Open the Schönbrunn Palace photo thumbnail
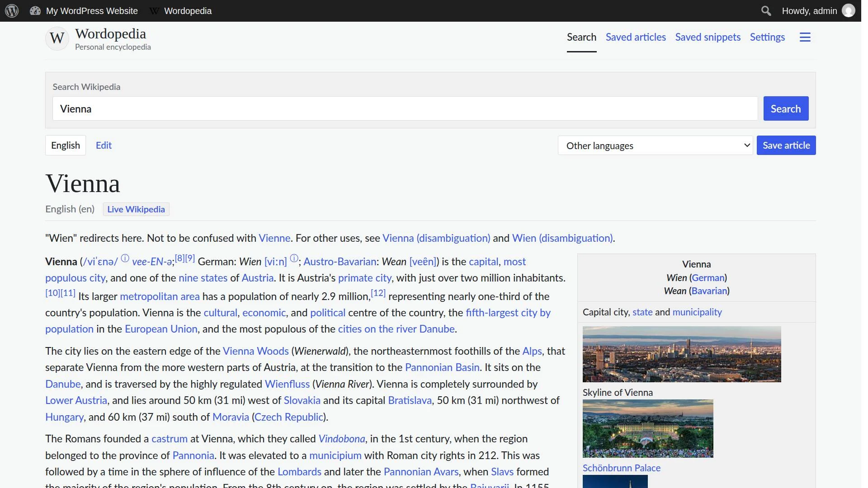The height and width of the screenshot is (488, 868). [x=648, y=428]
